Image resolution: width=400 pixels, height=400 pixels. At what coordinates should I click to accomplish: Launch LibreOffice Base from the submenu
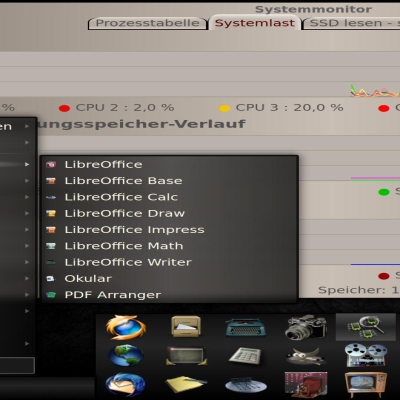169,181
